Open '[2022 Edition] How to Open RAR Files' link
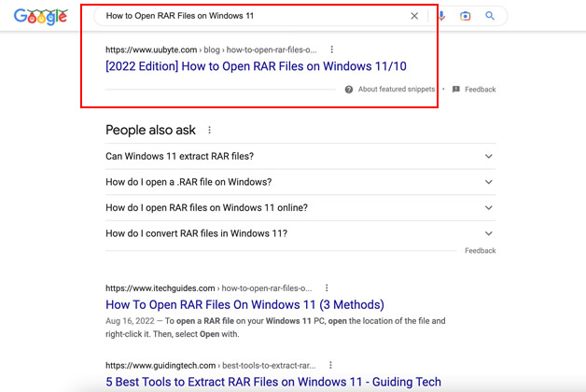This screenshot has height=392, width=586. click(256, 66)
